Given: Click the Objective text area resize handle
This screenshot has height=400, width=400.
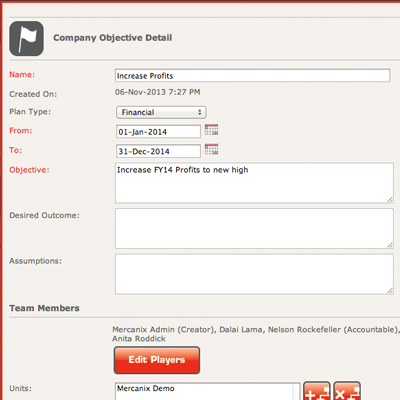Looking at the screenshot, I should click(390, 200).
